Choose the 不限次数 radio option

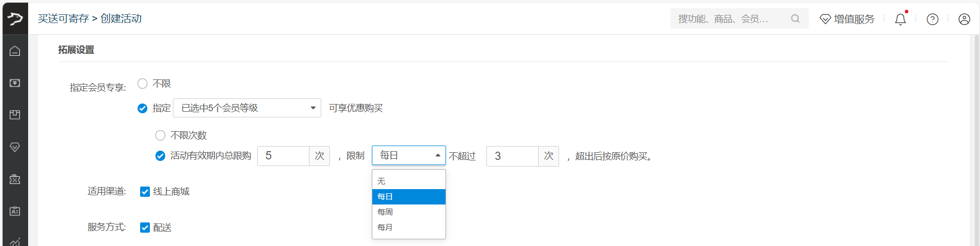[161, 135]
